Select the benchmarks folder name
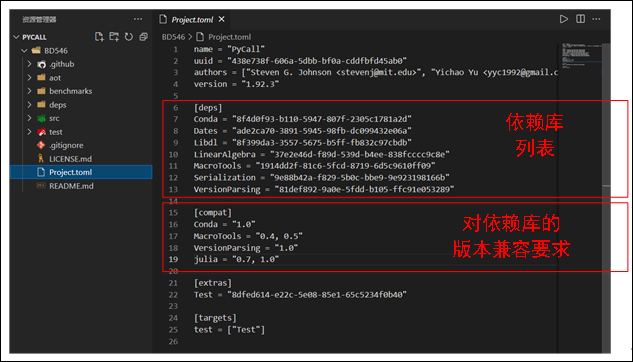 click(71, 91)
